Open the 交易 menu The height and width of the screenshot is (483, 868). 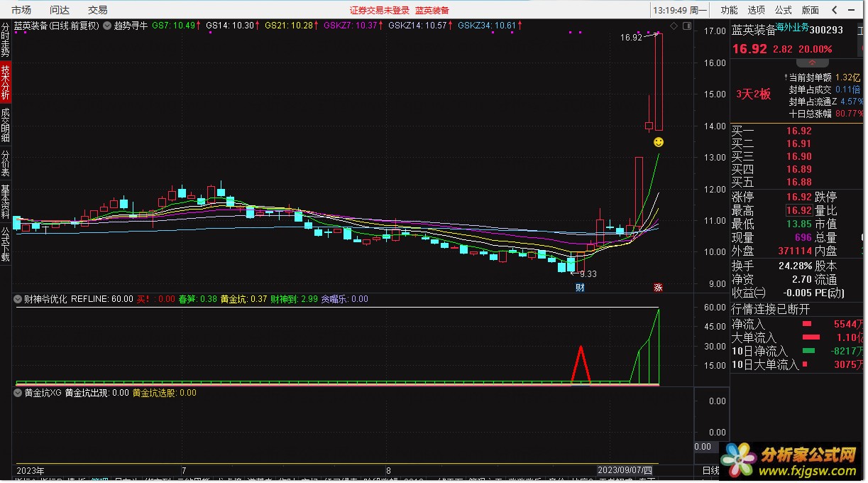pyautogui.click(x=98, y=10)
